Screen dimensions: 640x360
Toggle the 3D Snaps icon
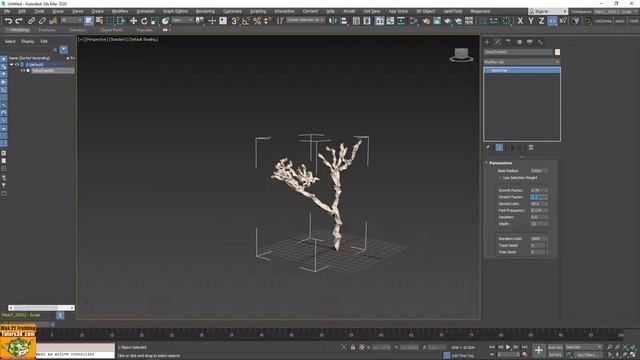[235, 21]
